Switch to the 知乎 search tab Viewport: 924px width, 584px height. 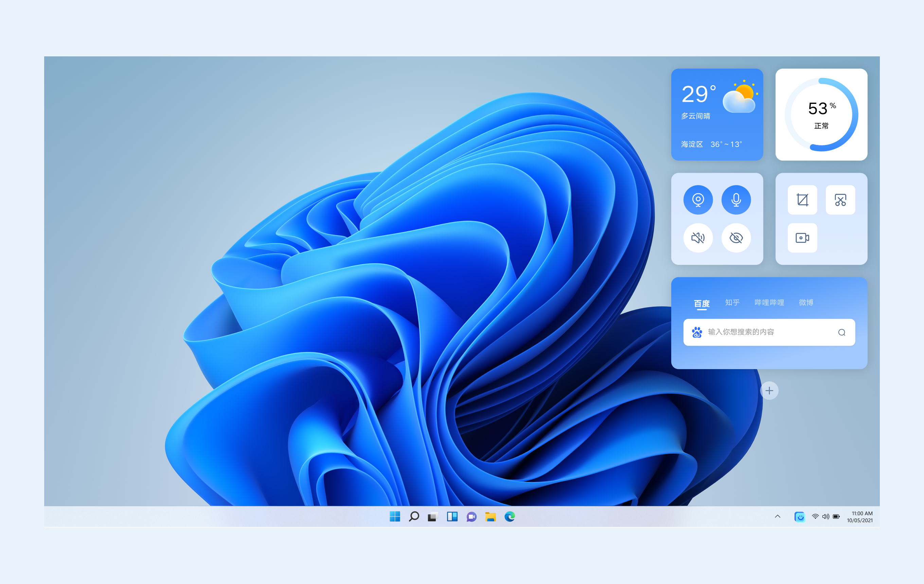(x=732, y=303)
